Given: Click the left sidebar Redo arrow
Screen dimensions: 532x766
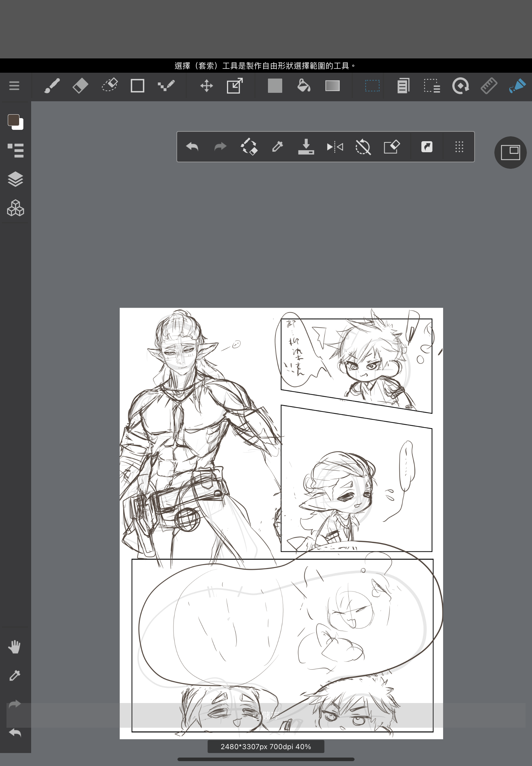Looking at the screenshot, I should pos(15,704).
